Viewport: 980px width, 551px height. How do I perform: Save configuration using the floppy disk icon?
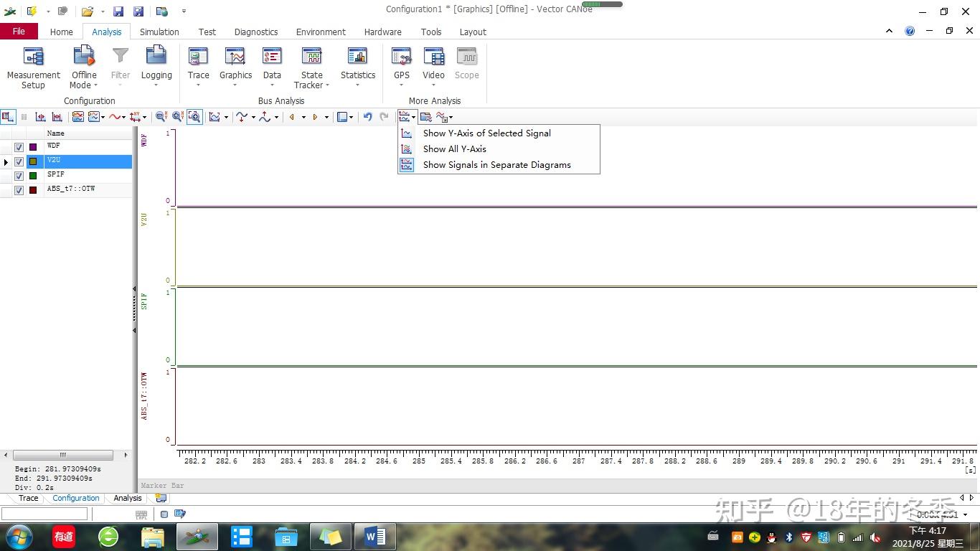click(x=118, y=11)
